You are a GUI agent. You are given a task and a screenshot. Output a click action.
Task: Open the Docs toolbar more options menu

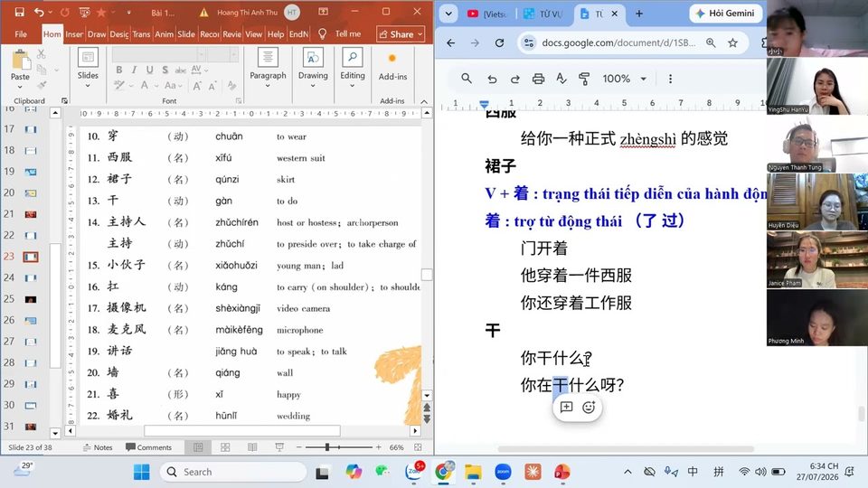670,79
